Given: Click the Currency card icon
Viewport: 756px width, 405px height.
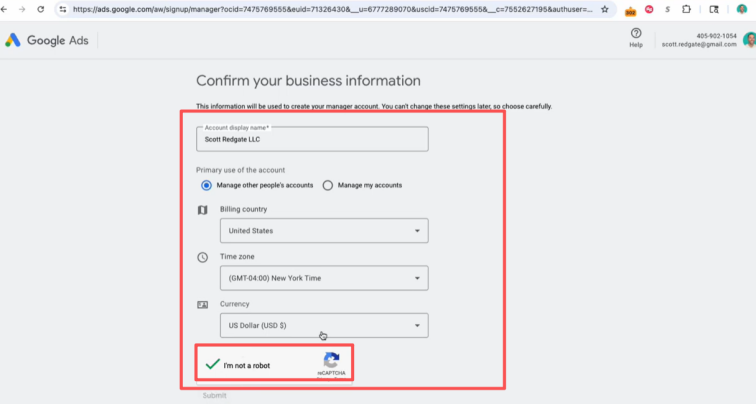Looking at the screenshot, I should [x=202, y=305].
